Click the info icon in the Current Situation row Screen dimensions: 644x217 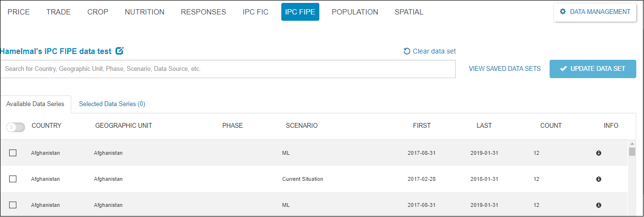(x=599, y=179)
